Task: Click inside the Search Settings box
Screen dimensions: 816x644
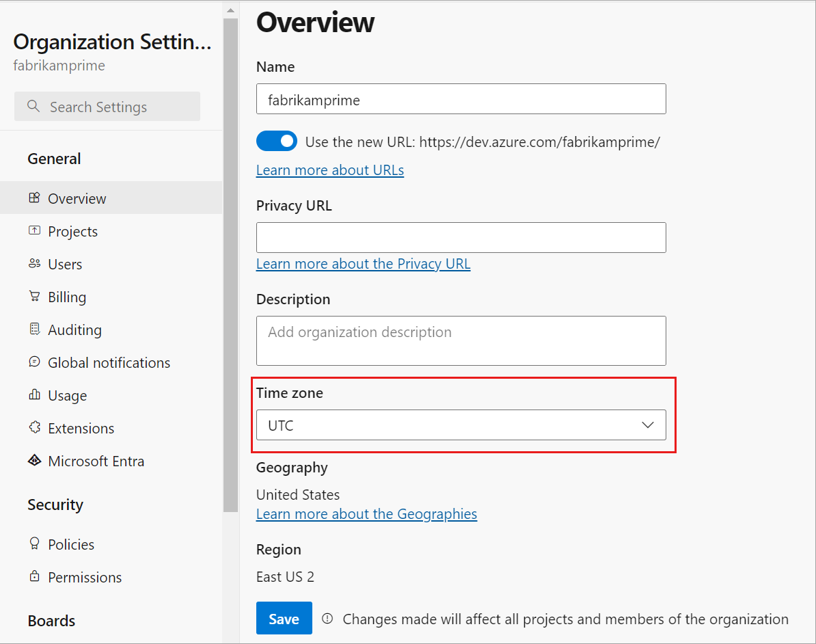Action: tap(107, 107)
